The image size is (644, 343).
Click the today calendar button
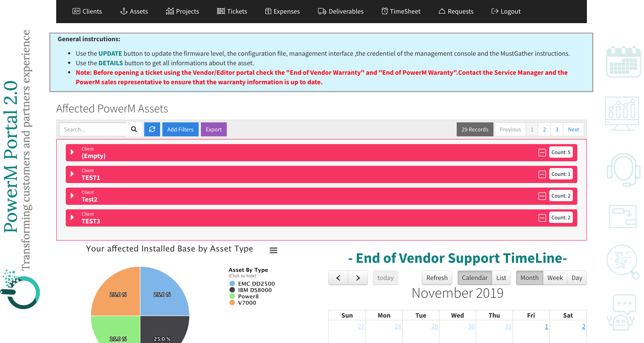point(385,278)
